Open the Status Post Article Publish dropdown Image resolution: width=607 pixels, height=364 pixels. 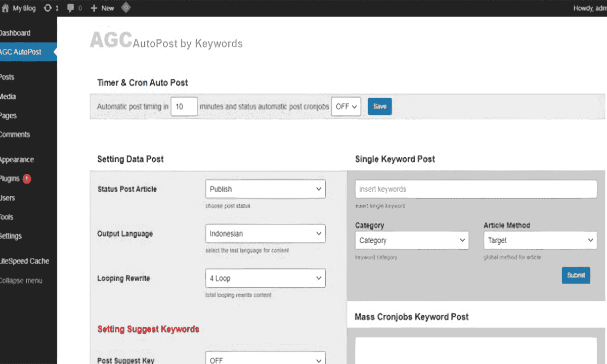[x=266, y=189]
